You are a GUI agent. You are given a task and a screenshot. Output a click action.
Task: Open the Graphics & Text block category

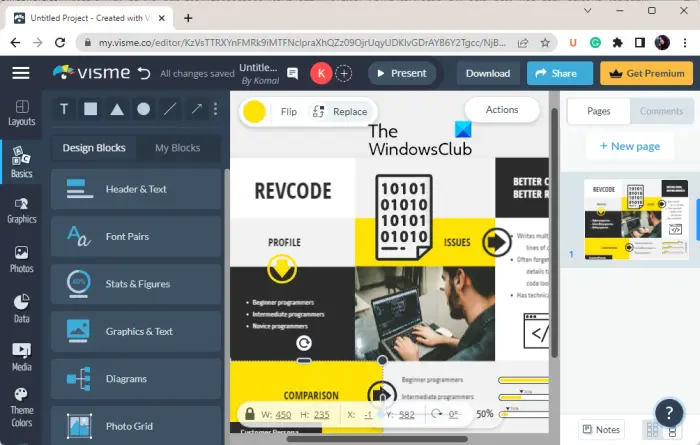click(x=136, y=332)
